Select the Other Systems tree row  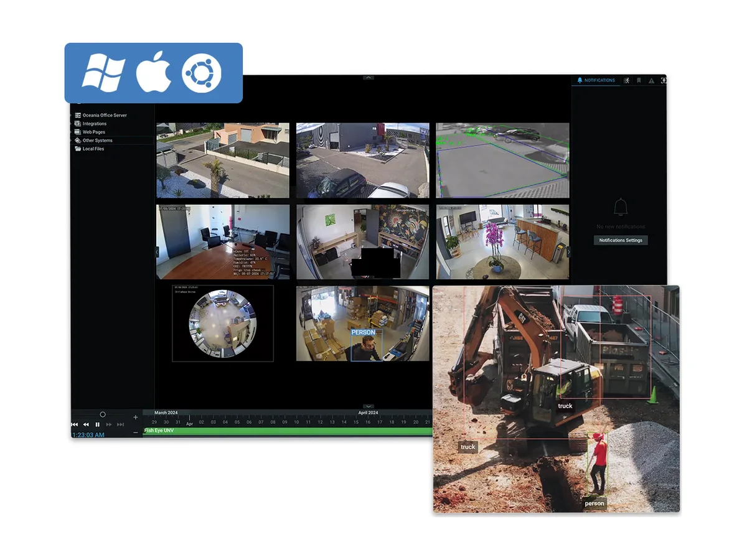113,141
